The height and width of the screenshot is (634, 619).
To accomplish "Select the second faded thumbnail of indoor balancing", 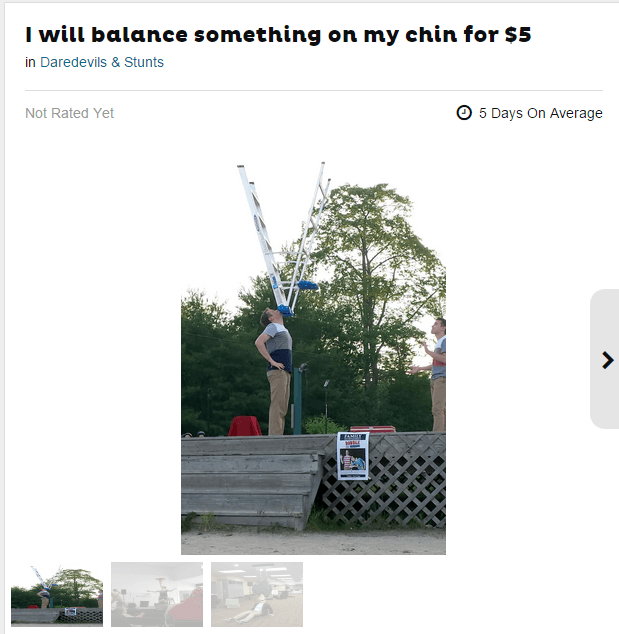I will click(157, 594).
